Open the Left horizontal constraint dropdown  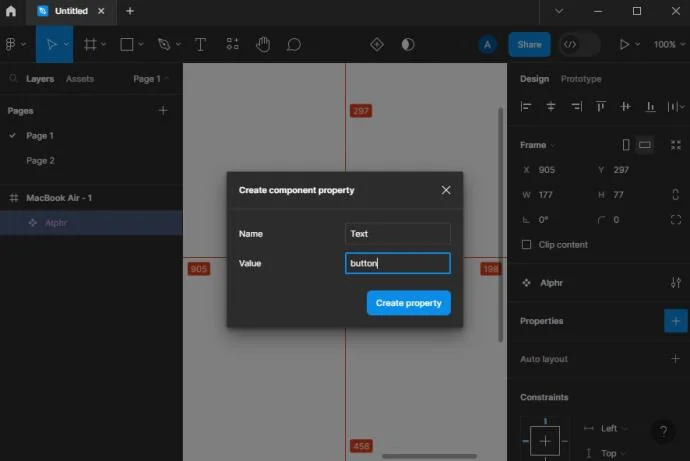click(x=613, y=428)
